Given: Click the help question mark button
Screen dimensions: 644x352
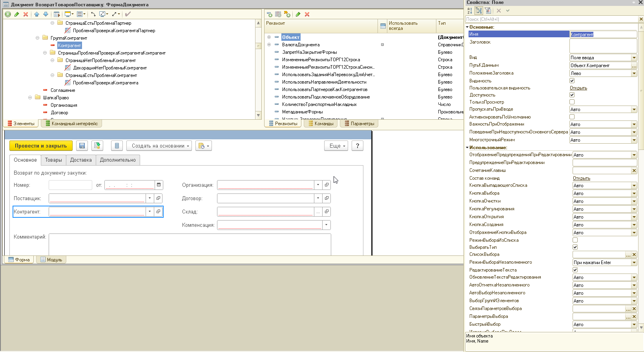Looking at the screenshot, I should 357,146.
